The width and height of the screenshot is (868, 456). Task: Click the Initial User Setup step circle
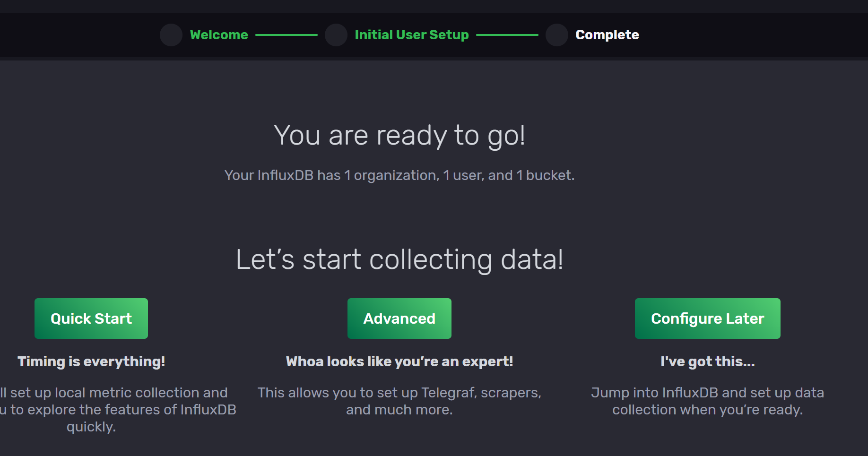[x=336, y=35]
